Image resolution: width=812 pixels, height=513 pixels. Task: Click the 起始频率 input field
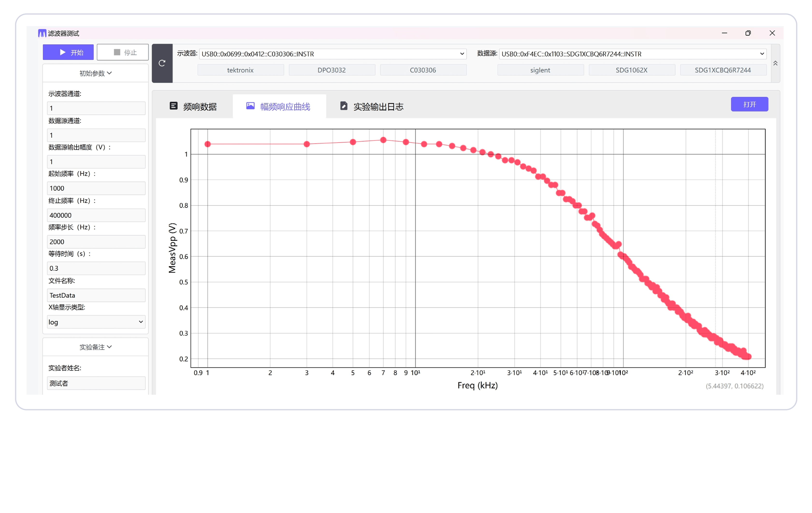pos(96,188)
